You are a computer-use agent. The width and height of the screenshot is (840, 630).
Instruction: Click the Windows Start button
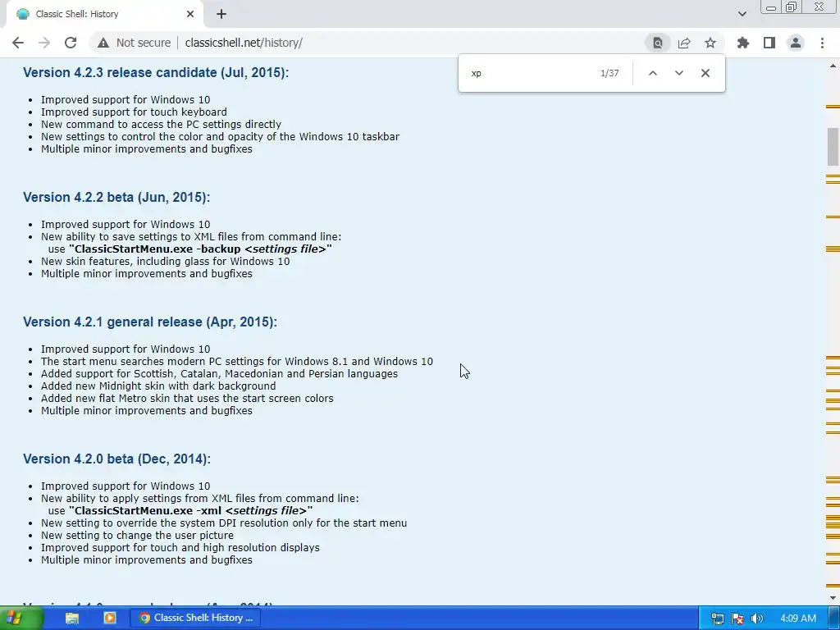coord(20,618)
